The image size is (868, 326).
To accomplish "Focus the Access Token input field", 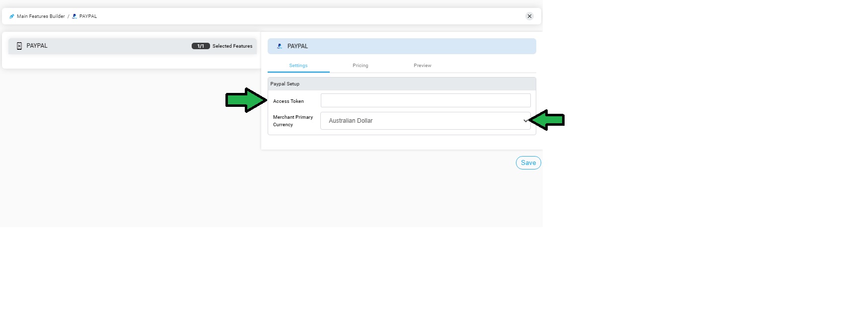I will pyautogui.click(x=426, y=100).
